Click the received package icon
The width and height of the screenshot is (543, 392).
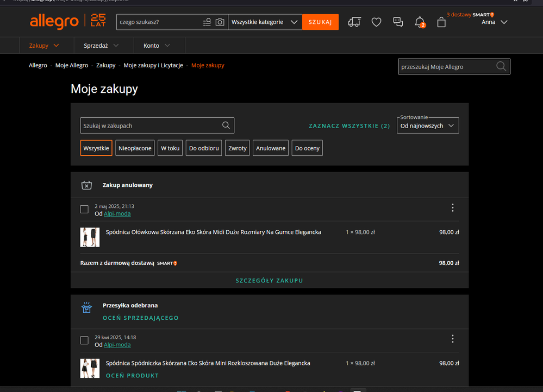tap(86, 307)
